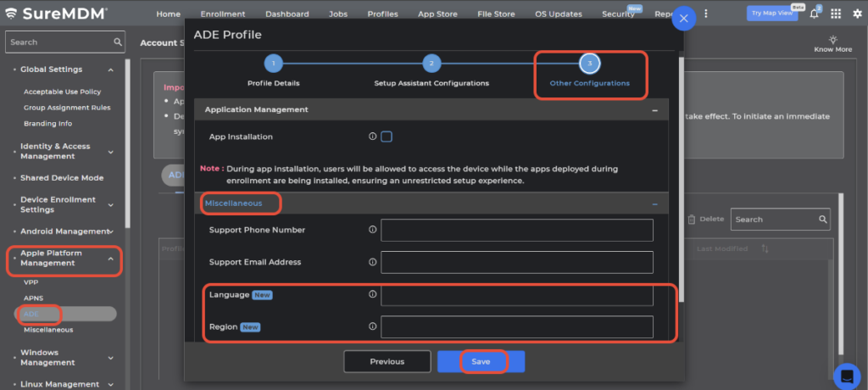Collapse the Miscellaneous section
The image size is (868, 390).
click(654, 203)
